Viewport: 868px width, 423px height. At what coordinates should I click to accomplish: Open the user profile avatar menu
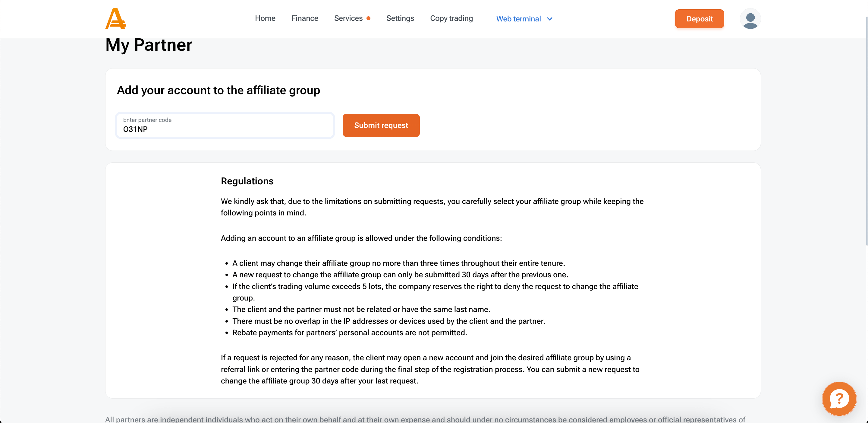[x=750, y=18]
